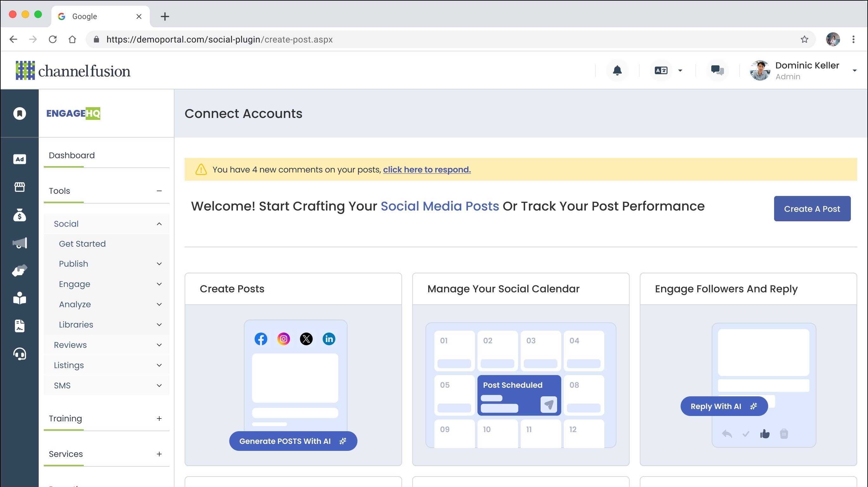868x487 pixels.
Task: Expand the Training section plus
Action: 159,418
